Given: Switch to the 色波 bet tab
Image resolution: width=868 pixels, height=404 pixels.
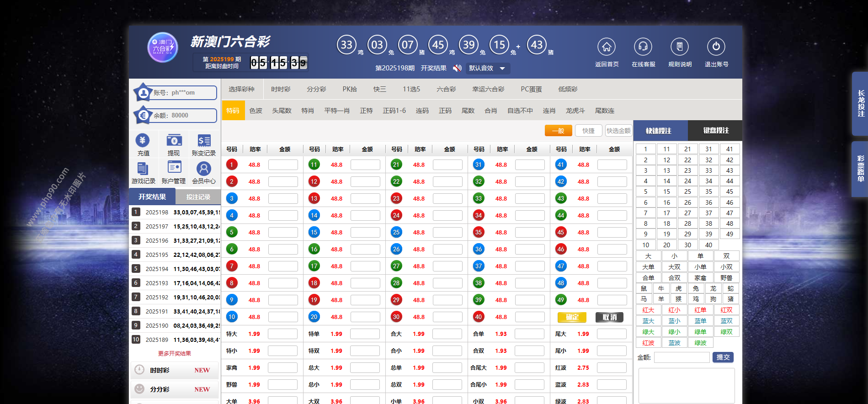Looking at the screenshot, I should (256, 111).
